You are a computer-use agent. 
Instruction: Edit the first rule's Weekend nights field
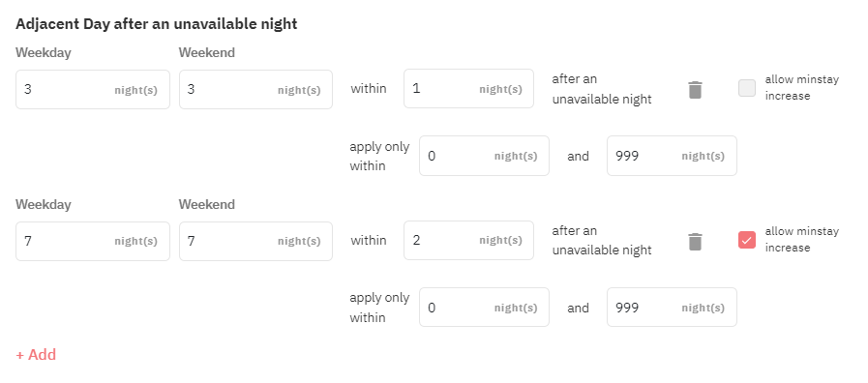coord(255,89)
